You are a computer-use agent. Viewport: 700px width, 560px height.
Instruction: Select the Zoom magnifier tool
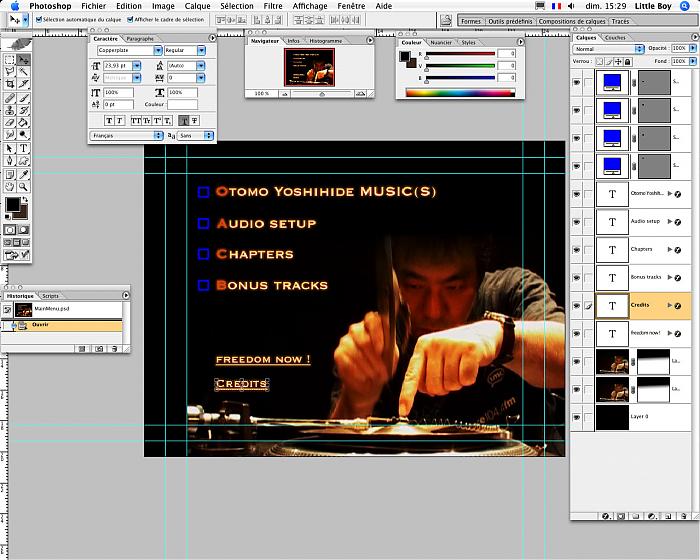pos(24,187)
